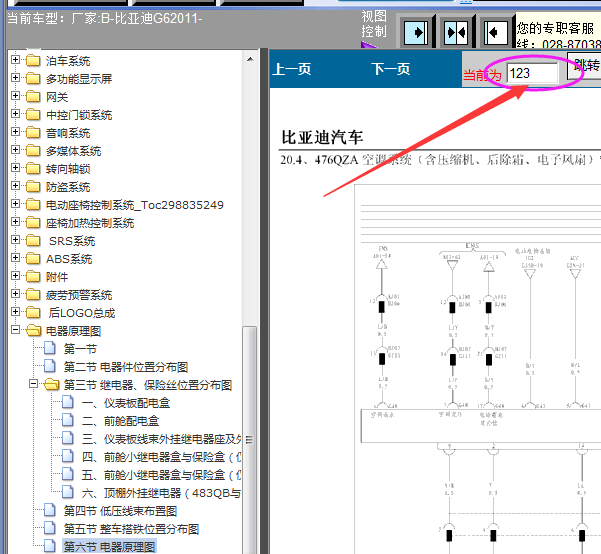Image resolution: width=601 pixels, height=554 pixels.
Task: Open 三、仪表板线束外挂继电器座 document icon
Action: point(67,438)
